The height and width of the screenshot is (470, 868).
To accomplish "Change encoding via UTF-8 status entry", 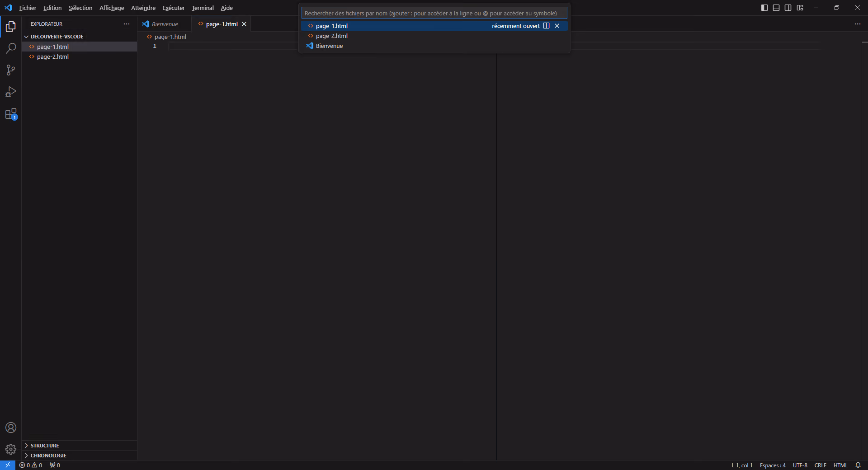I will coord(800,465).
